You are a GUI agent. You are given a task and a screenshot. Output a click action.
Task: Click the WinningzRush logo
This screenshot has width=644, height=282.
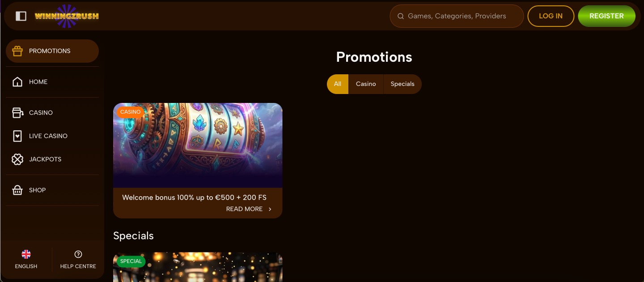tap(67, 16)
